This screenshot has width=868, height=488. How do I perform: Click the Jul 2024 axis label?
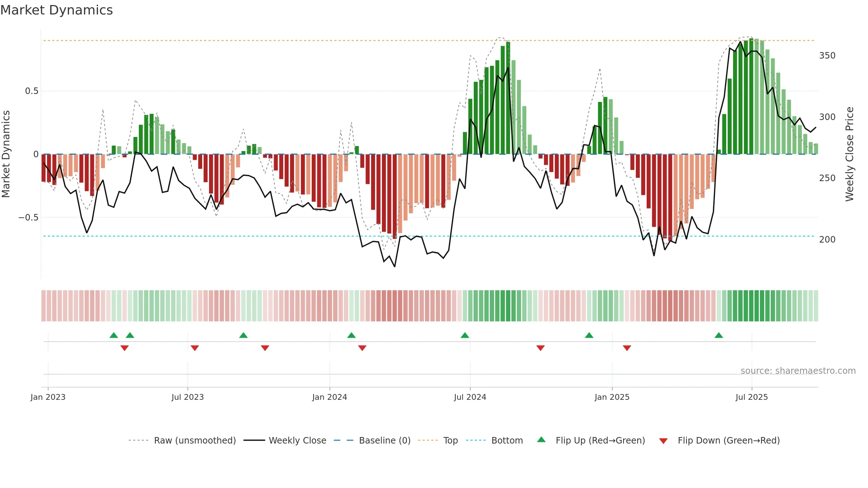470,397
